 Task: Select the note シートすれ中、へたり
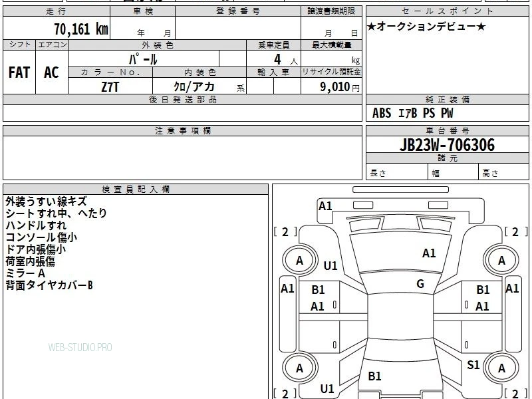[57, 213]
